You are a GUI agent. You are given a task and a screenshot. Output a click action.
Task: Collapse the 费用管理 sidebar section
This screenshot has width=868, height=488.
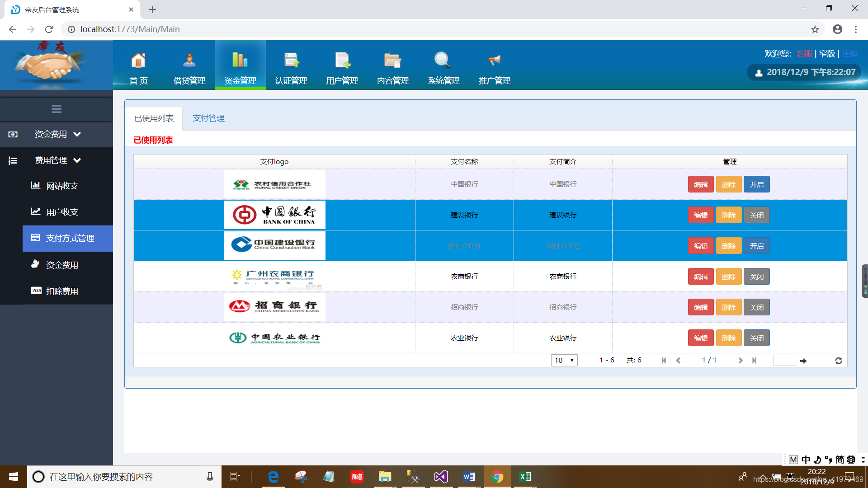[57, 160]
